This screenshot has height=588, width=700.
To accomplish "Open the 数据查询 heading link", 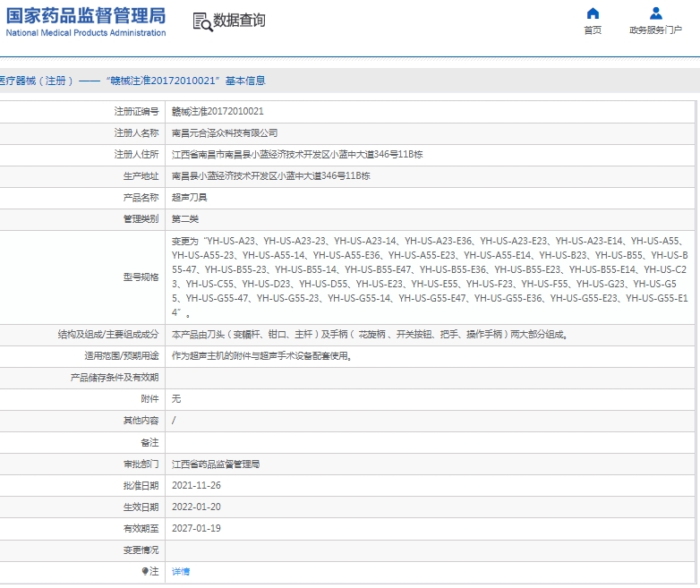I will (x=239, y=20).
